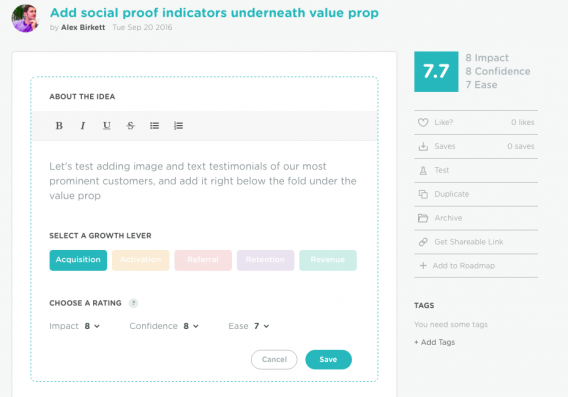Open the Impact rating dropdown
The height and width of the screenshot is (397, 568).
(x=92, y=326)
